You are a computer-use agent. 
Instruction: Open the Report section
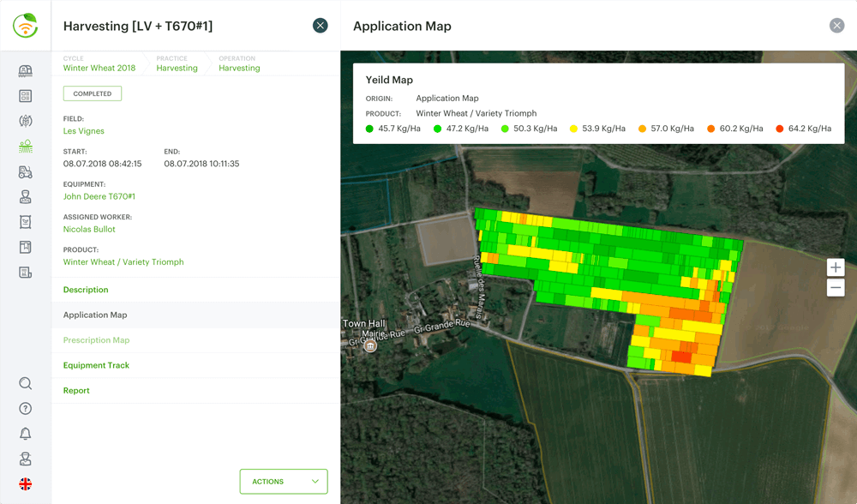tap(76, 390)
